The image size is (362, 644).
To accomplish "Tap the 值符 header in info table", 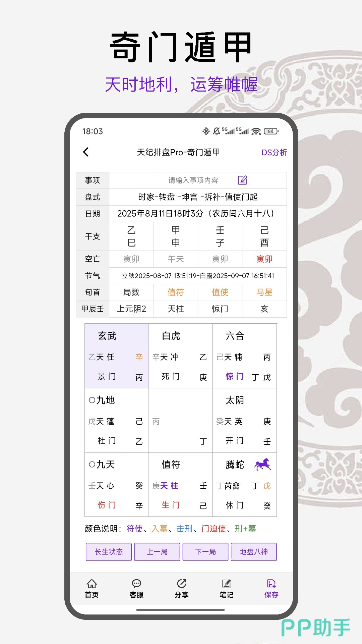I will point(176,292).
